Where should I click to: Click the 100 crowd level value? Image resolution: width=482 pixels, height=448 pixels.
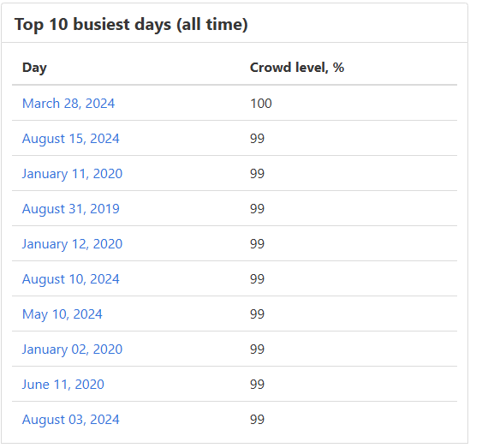tap(261, 104)
